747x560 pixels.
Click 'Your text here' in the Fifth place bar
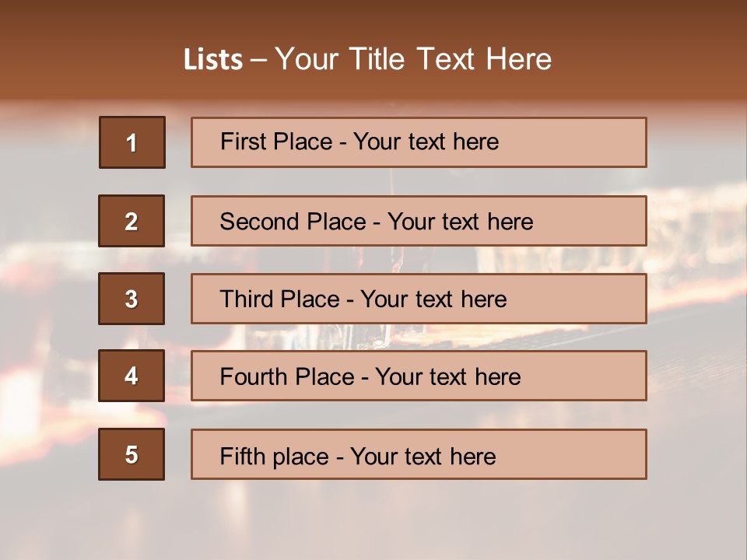click(x=423, y=457)
